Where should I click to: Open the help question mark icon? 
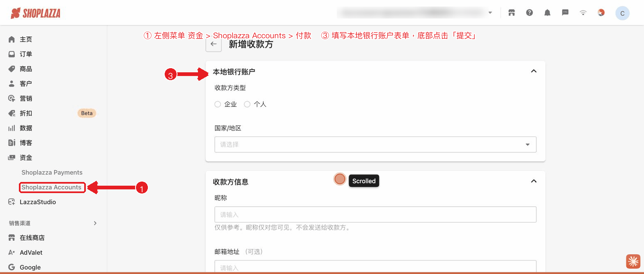coord(529,13)
